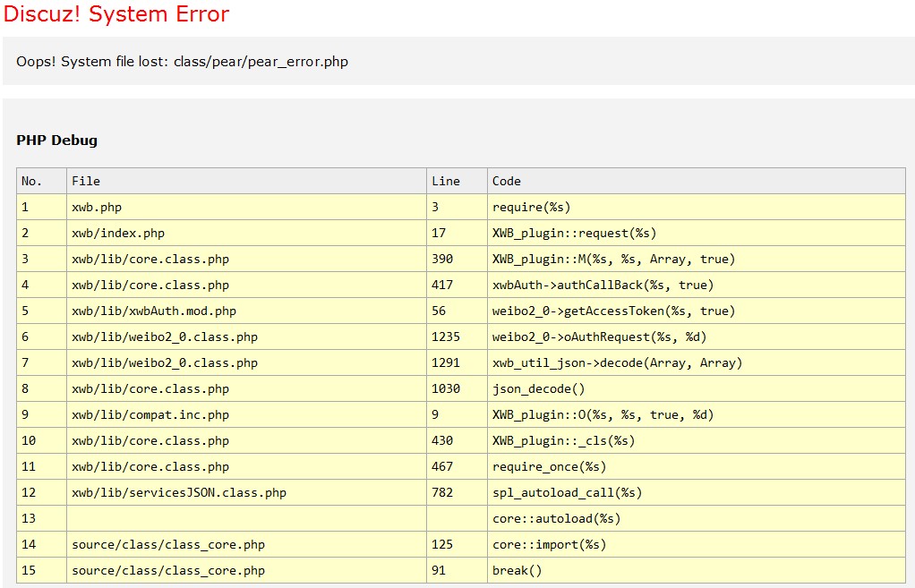Click the 'File' column header

[247, 181]
